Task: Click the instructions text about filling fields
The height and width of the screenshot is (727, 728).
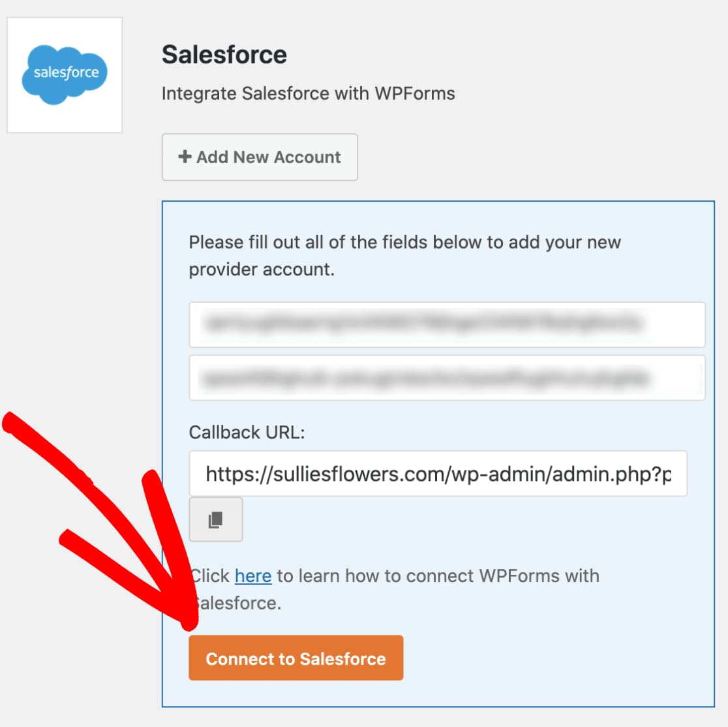Action: [x=404, y=255]
